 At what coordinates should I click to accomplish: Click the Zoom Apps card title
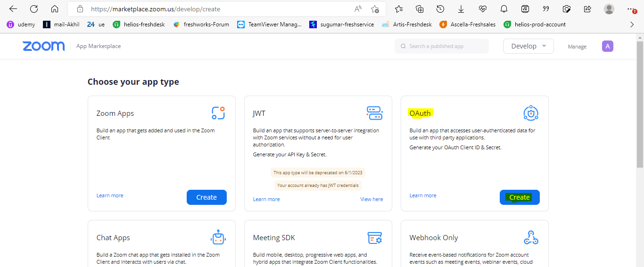coord(115,113)
